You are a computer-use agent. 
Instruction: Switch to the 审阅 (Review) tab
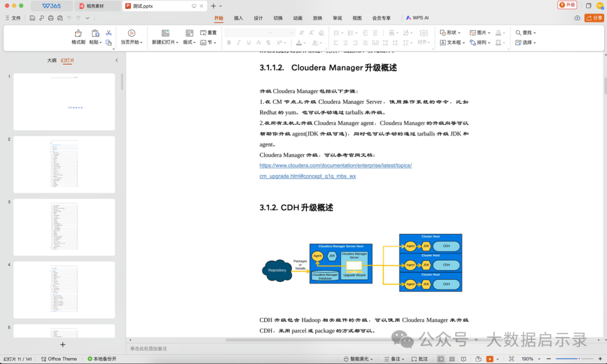click(x=337, y=18)
